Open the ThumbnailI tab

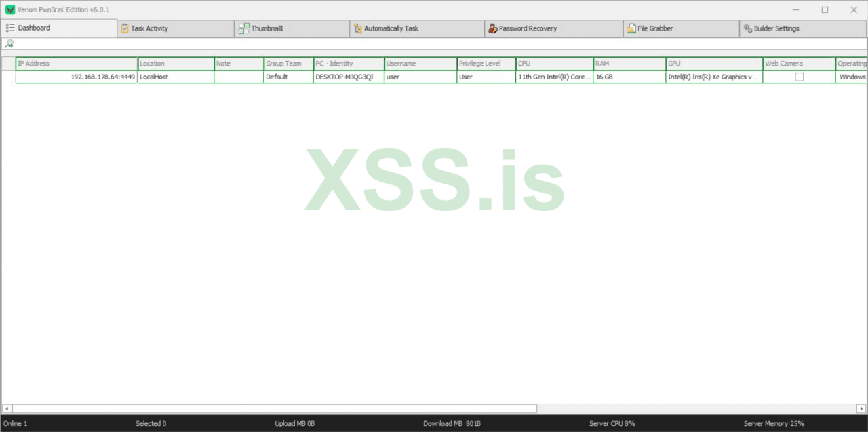coord(292,28)
